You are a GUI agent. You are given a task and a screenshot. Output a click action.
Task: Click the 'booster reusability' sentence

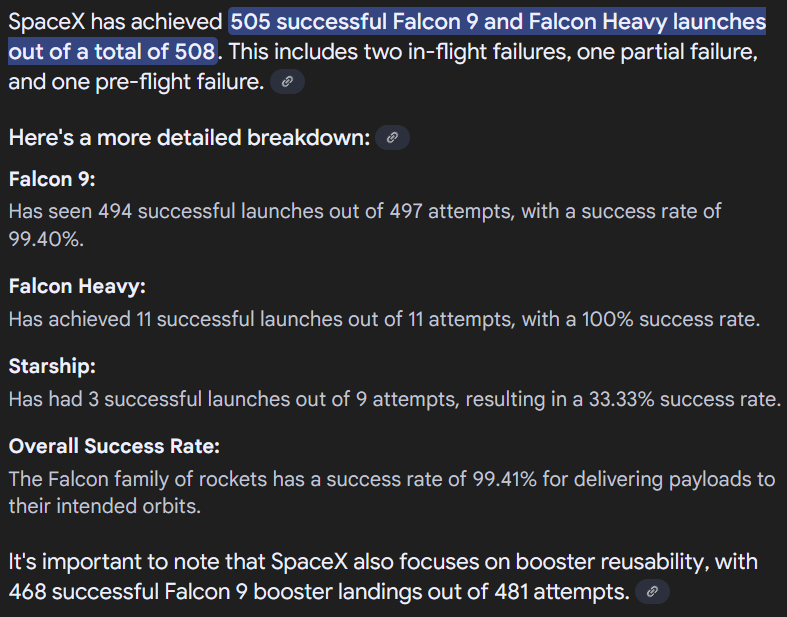[x=383, y=561]
